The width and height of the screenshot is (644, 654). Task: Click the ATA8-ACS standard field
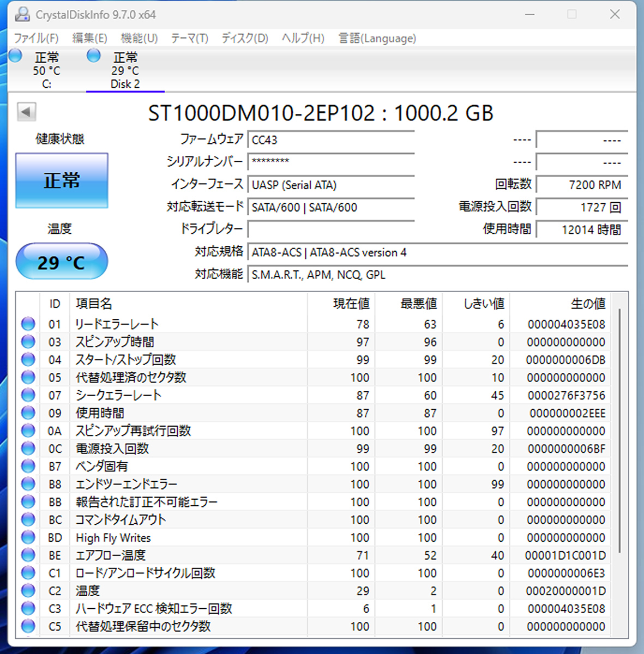pos(438,252)
